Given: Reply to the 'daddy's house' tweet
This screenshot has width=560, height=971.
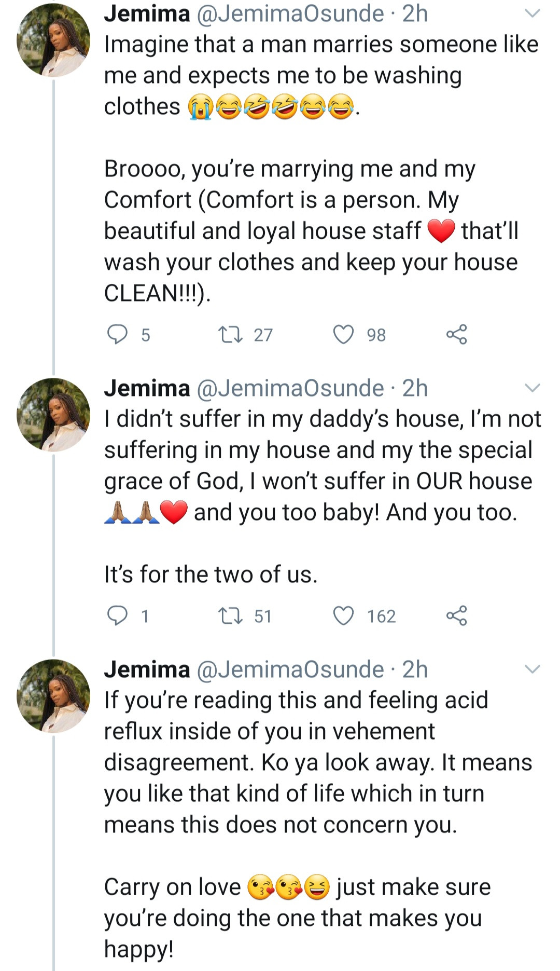Looking at the screenshot, I should [x=118, y=616].
